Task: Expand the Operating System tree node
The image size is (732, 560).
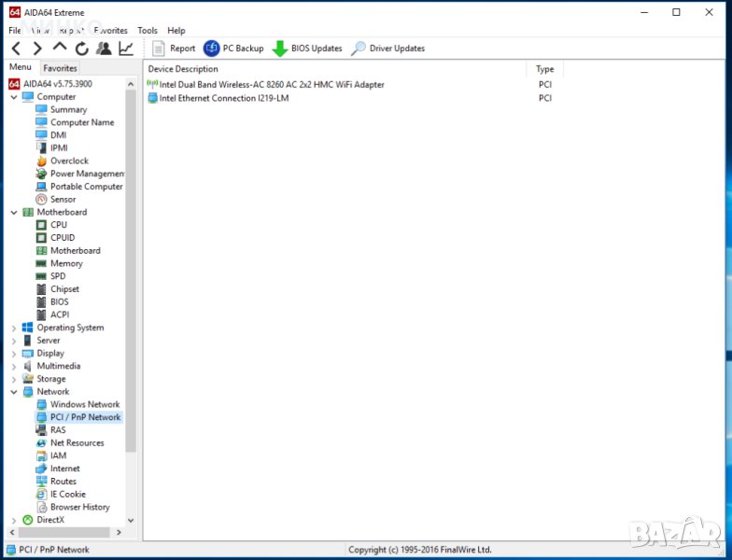Action: coord(13,329)
